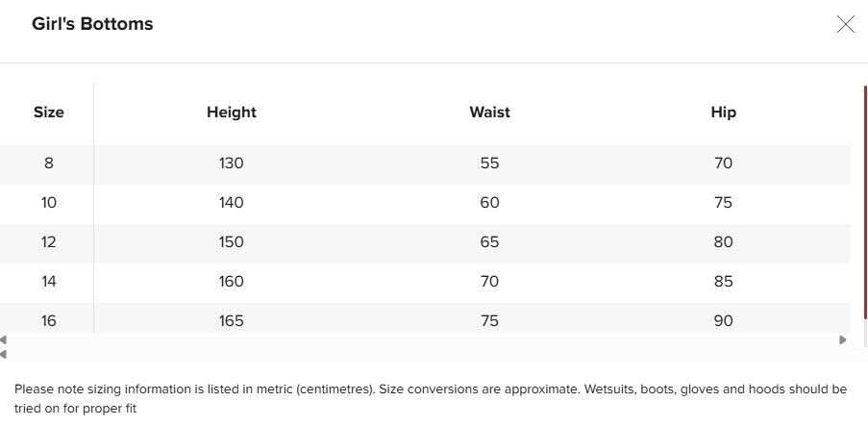Image resolution: width=868 pixels, height=426 pixels.
Task: Select the Waist column header
Action: point(489,113)
